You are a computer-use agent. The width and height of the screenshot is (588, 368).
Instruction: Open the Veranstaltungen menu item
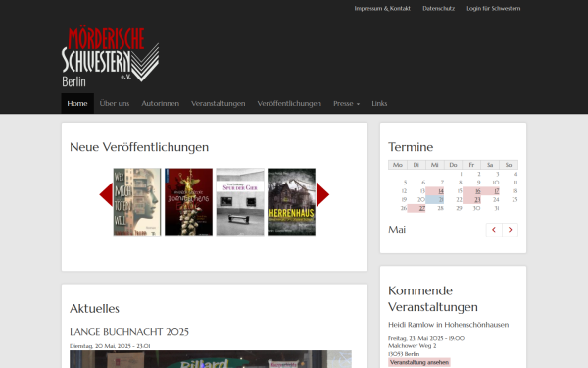click(218, 104)
